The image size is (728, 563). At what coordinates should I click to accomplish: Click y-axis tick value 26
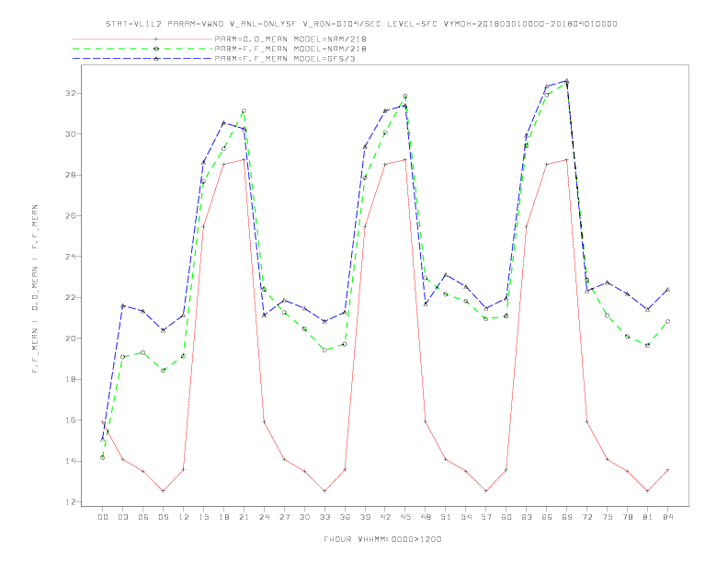point(71,216)
